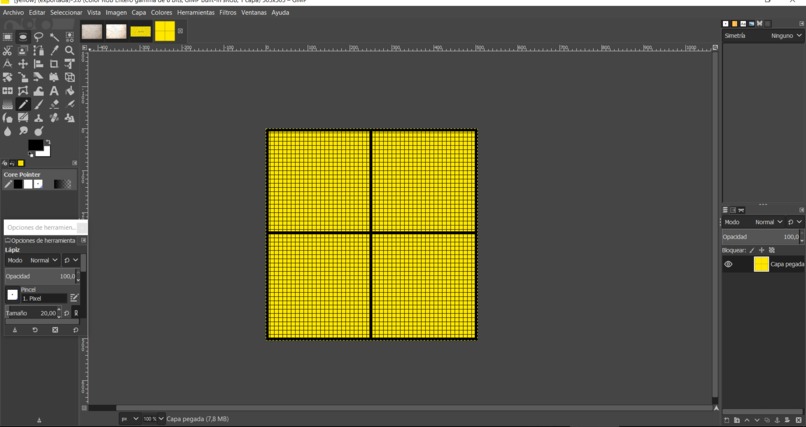Adjust the layer Opacidad slider
Screen dimensions: 806x427
click(x=761, y=237)
